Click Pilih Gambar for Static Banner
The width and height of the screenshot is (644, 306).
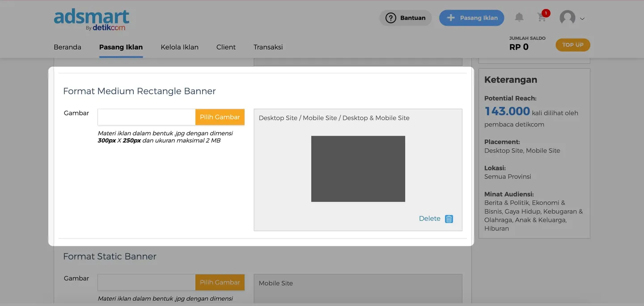[220, 282]
